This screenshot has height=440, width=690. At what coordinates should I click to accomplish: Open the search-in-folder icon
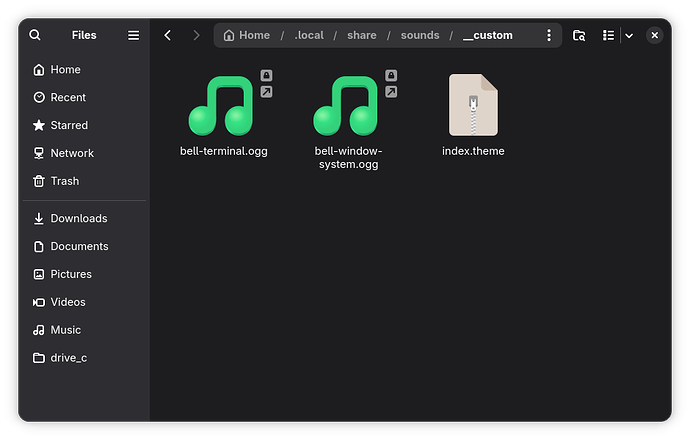(579, 35)
